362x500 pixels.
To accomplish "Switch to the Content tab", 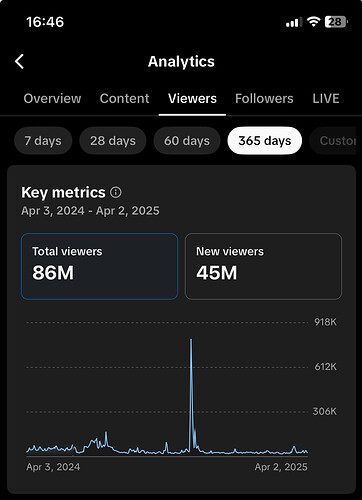I will 124,98.
